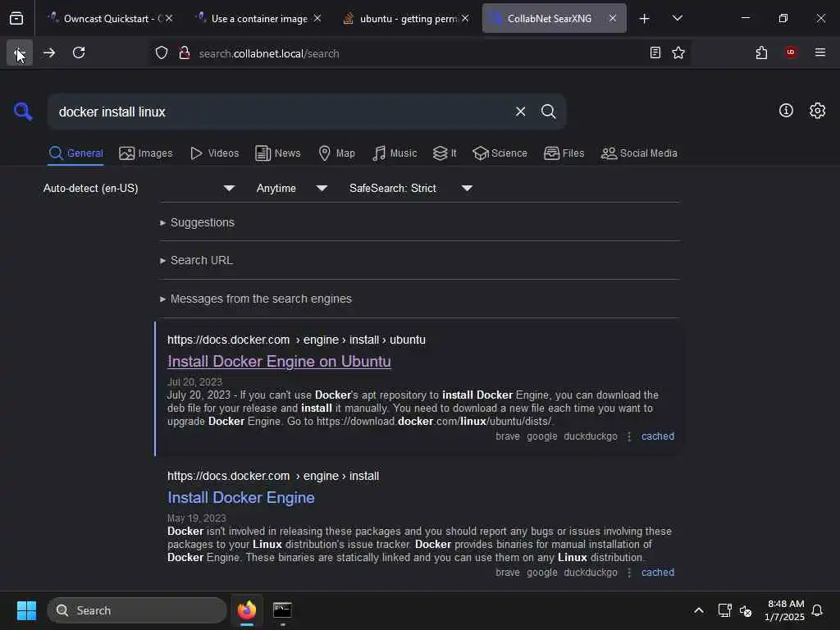Viewport: 840px width, 630px height.
Task: Close the ubuntu - getting perm tab
Action: point(465,18)
